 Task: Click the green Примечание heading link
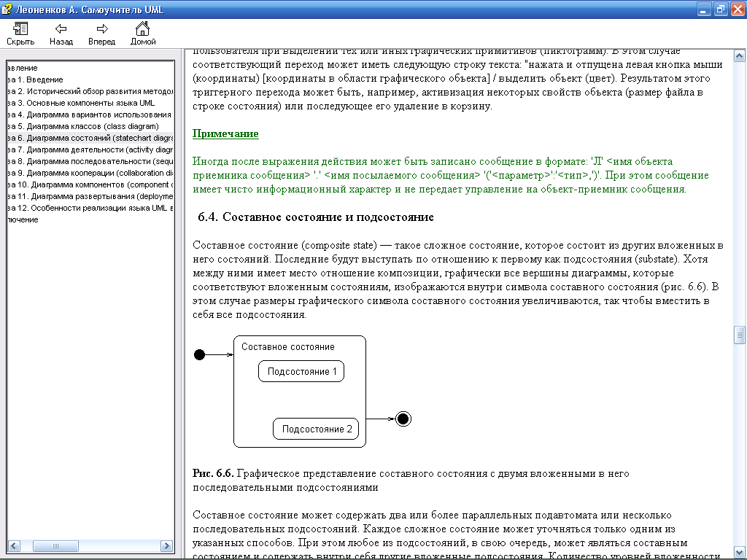click(225, 133)
